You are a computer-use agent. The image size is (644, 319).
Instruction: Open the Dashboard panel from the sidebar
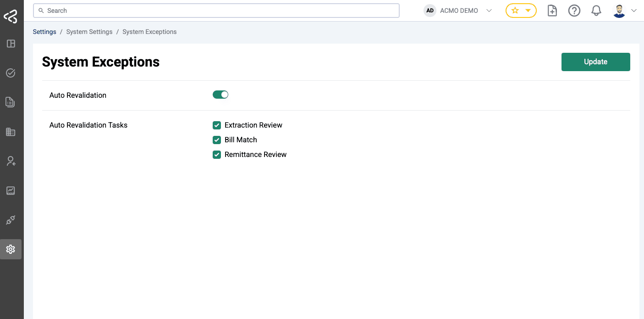(x=11, y=43)
